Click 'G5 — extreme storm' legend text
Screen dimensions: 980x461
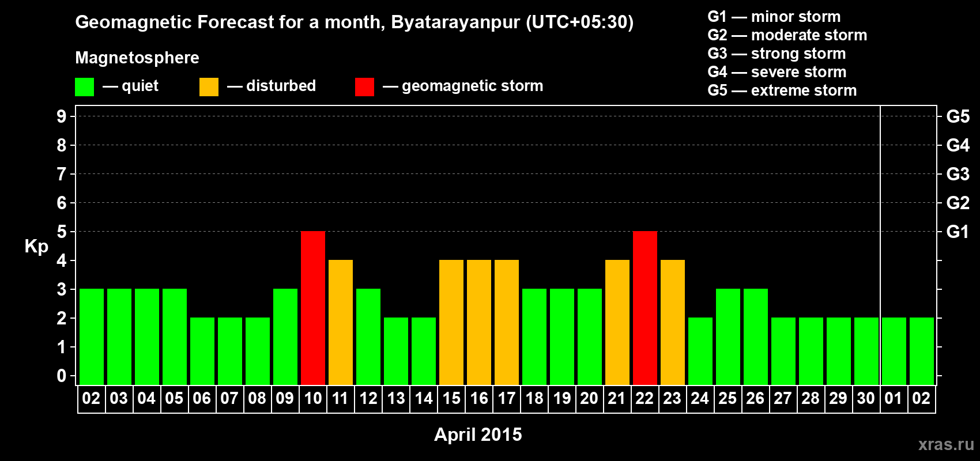pos(782,90)
